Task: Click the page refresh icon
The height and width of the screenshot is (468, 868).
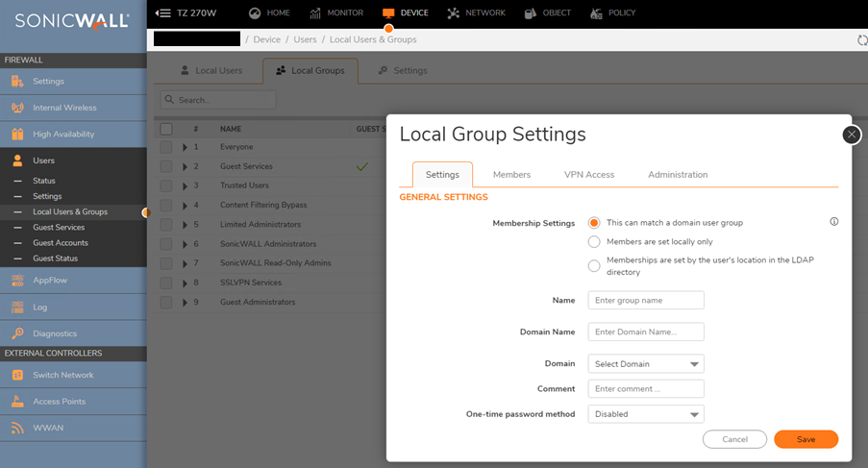Action: [x=861, y=40]
